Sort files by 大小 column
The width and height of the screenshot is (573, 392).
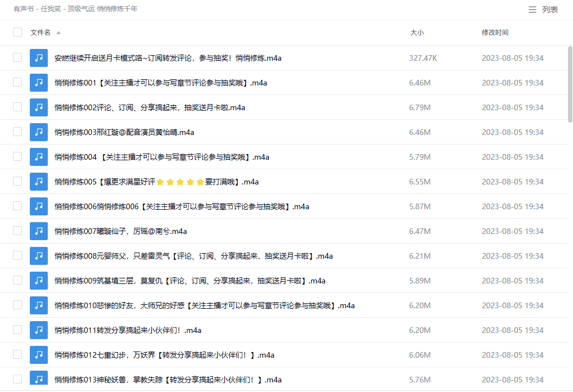click(x=417, y=33)
